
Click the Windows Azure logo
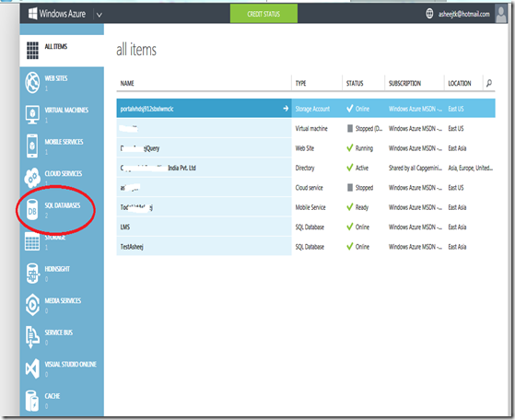[57, 14]
